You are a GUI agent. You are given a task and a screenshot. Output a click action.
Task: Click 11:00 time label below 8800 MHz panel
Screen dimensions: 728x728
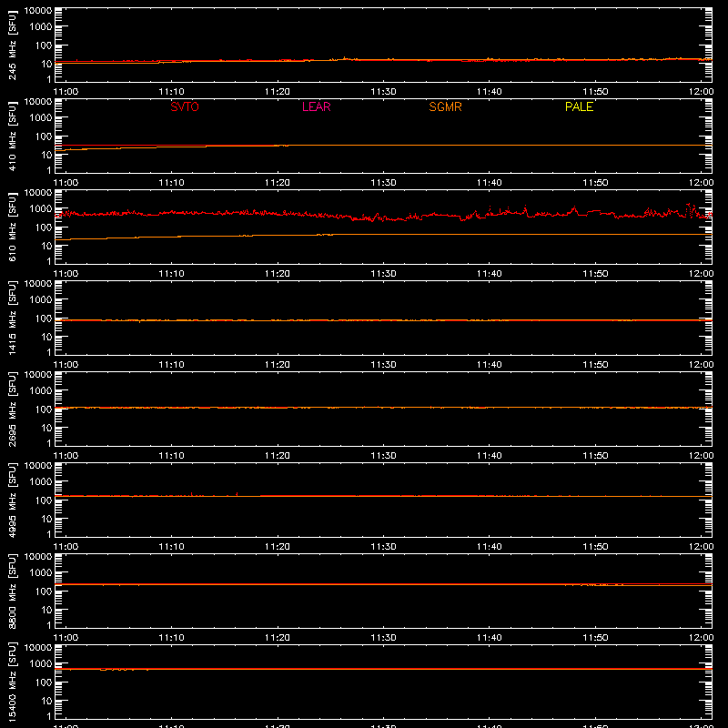pos(66,638)
